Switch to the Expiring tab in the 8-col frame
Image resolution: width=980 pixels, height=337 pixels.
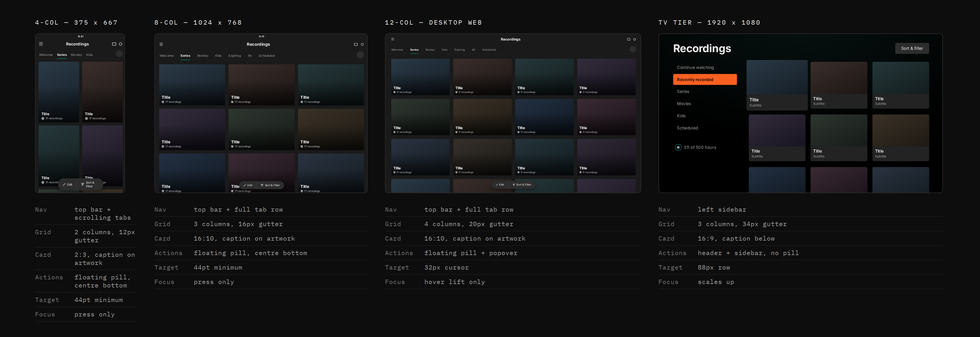click(235, 56)
